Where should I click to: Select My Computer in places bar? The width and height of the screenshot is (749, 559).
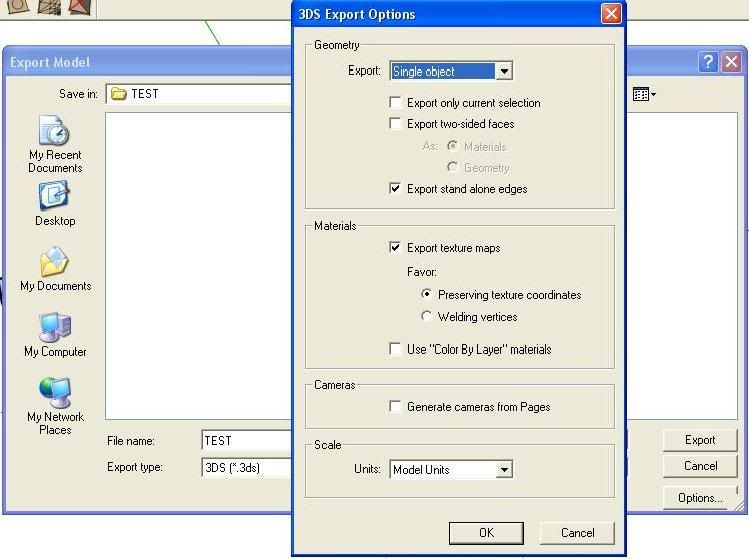click(x=55, y=334)
